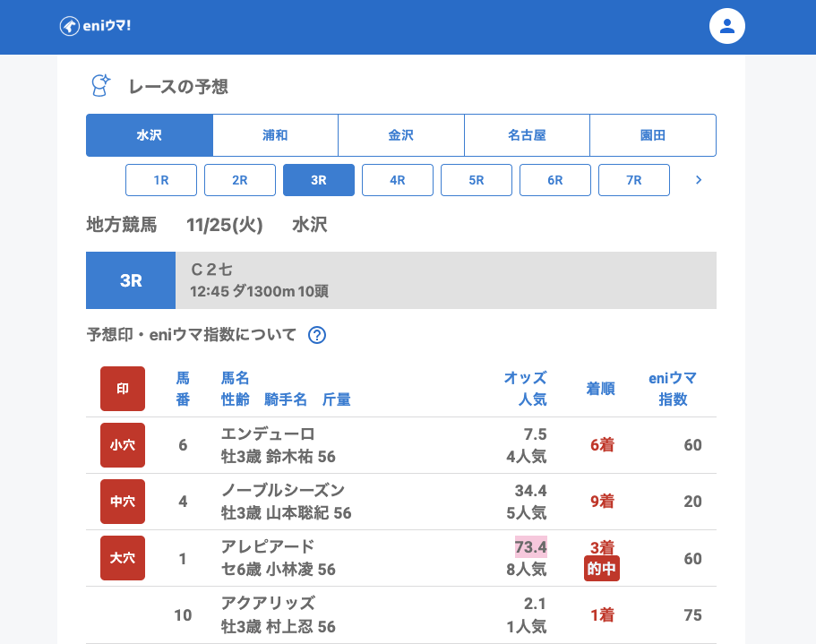The height and width of the screenshot is (644, 816).
Task: Click horse name アクアリッズ
Action: (268, 603)
